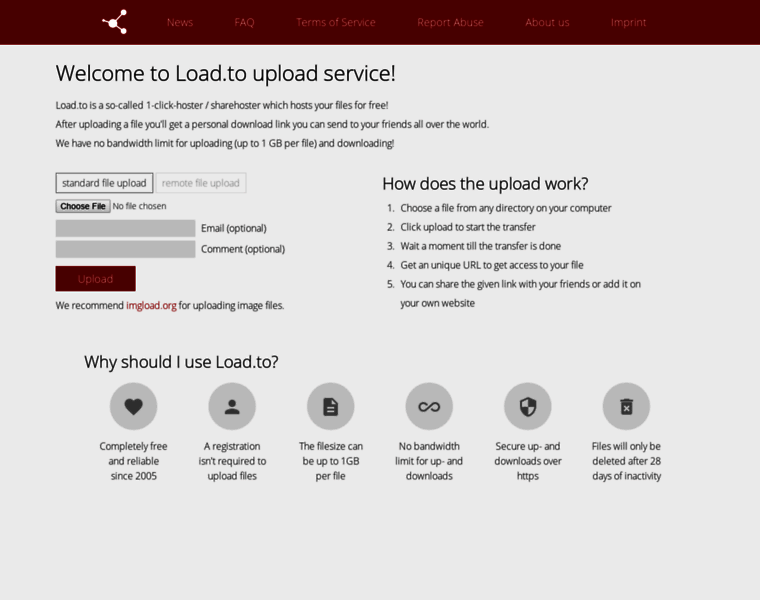Click the trash bin icon for file deletion
760x600 pixels.
626,406
